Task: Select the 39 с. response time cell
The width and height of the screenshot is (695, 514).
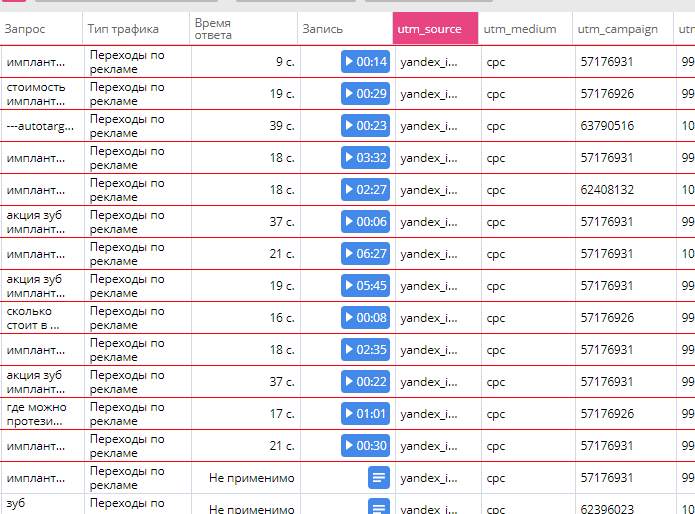Action: click(x=246, y=126)
